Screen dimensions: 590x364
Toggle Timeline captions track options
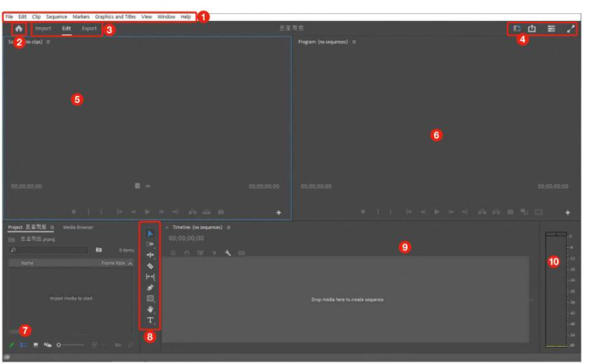click(242, 253)
